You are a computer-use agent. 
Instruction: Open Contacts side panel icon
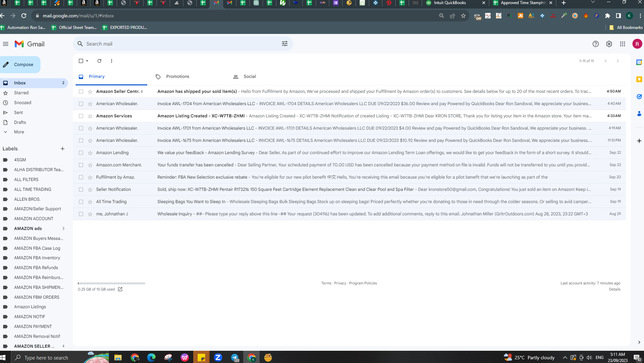[x=639, y=114]
